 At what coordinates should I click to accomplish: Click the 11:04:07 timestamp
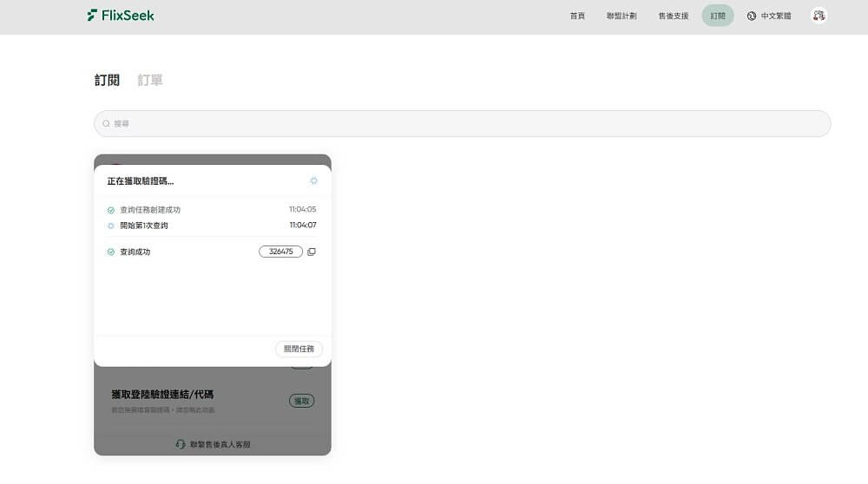303,226
